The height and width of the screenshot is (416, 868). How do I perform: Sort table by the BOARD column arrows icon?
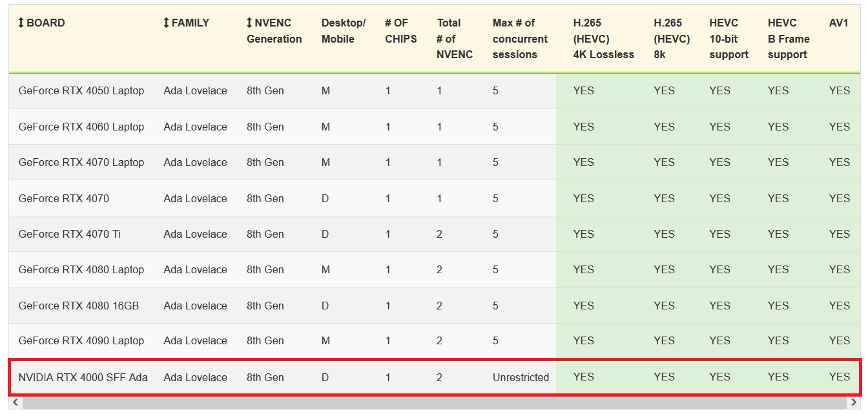(x=21, y=23)
